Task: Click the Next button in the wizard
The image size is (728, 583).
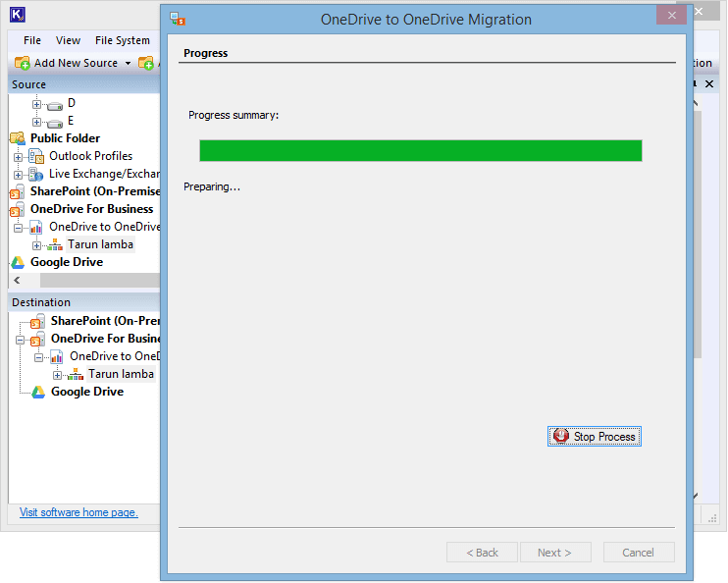Action: [555, 553]
